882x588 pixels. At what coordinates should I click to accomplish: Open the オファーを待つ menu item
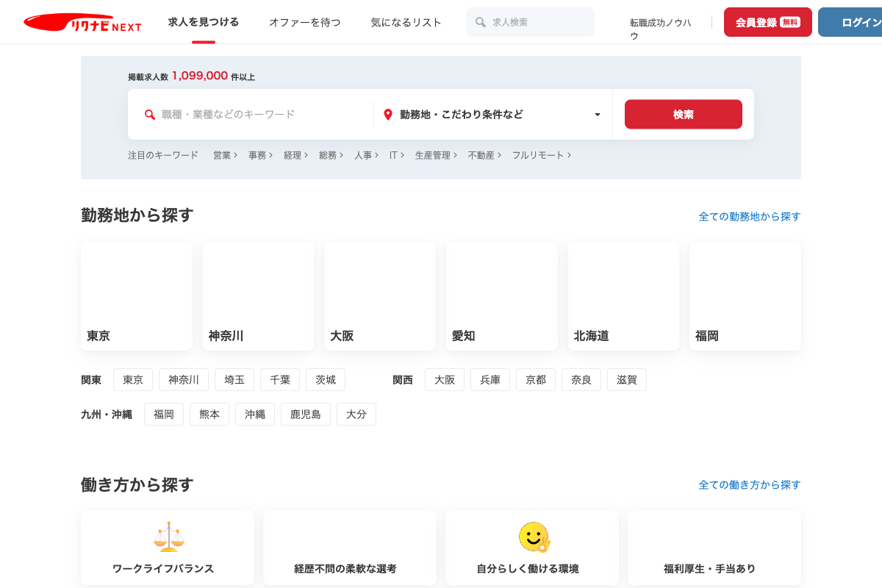pyautogui.click(x=304, y=22)
